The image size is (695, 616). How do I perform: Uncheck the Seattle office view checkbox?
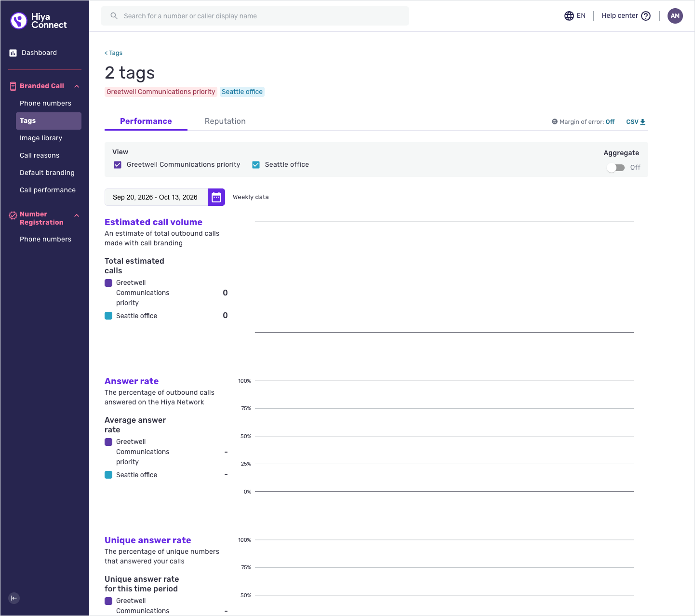click(256, 165)
